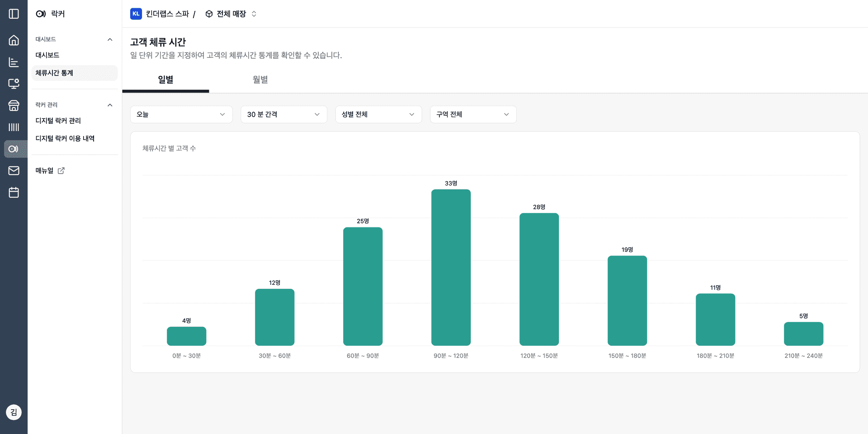868x434 pixels.
Task: Click the 19명 value label
Action: pyautogui.click(x=627, y=250)
